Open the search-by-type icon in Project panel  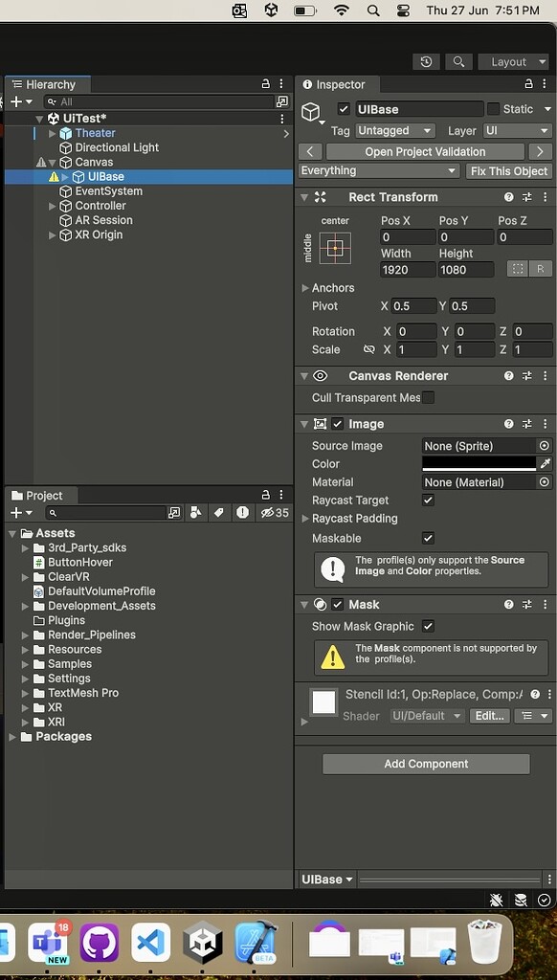coord(195,512)
